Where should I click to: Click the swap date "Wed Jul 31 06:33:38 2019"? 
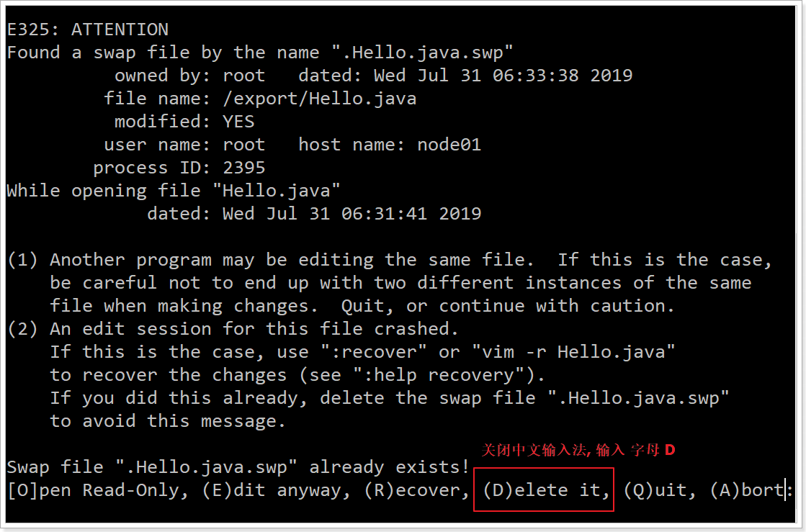[x=503, y=76]
